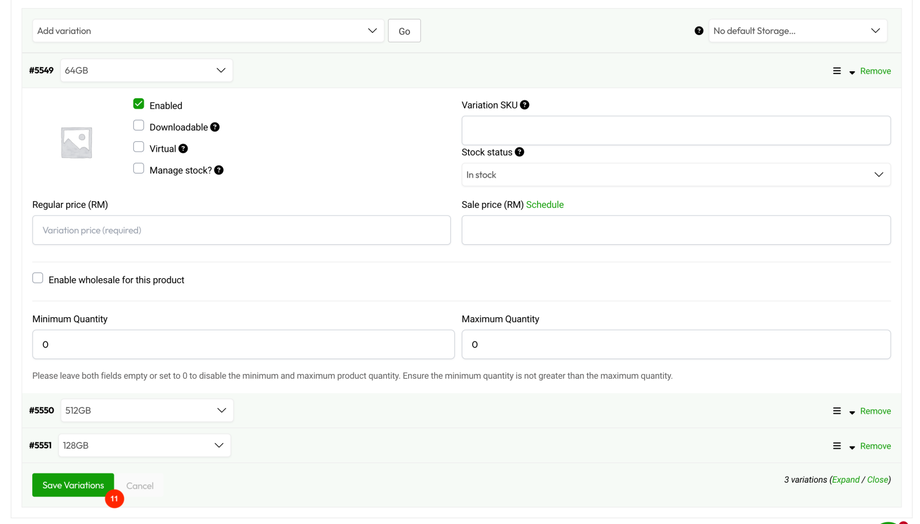Uncheck the Enabled checkbox
The height and width of the screenshot is (524, 920).
pos(139,104)
